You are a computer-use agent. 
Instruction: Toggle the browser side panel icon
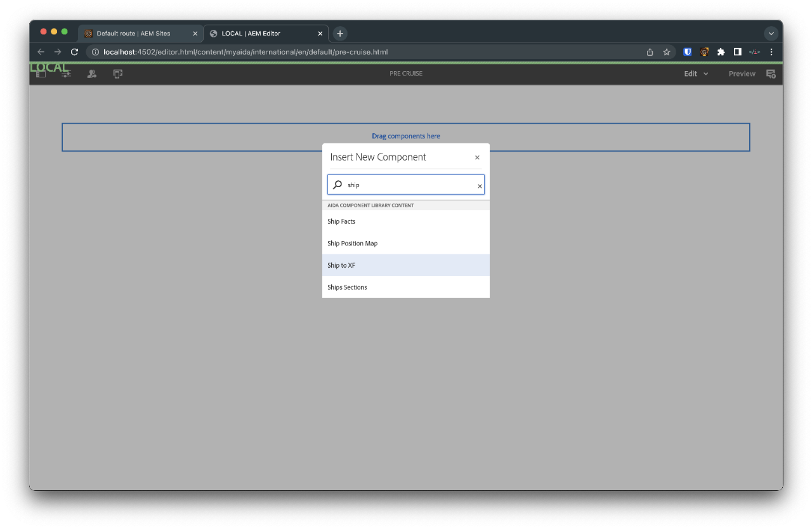tap(737, 52)
